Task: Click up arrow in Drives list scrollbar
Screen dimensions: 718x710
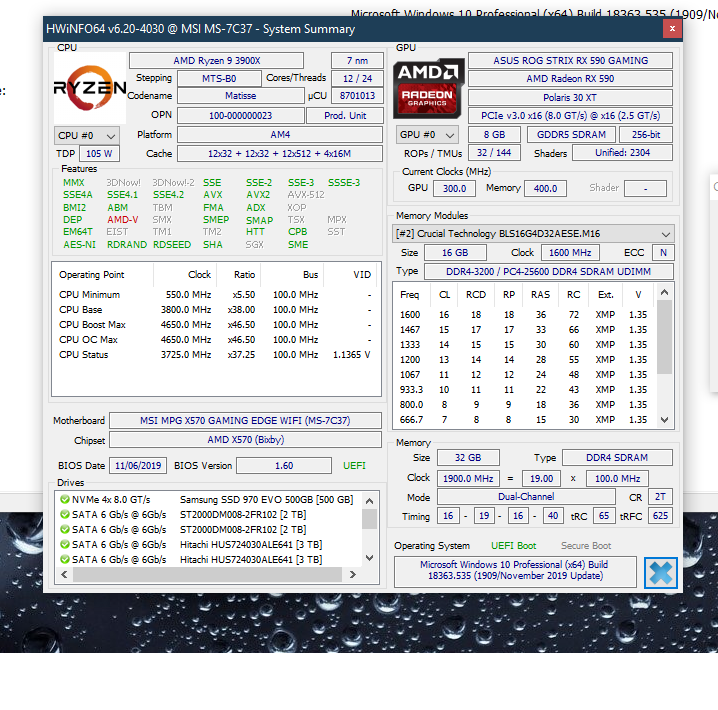Action: coord(370,501)
